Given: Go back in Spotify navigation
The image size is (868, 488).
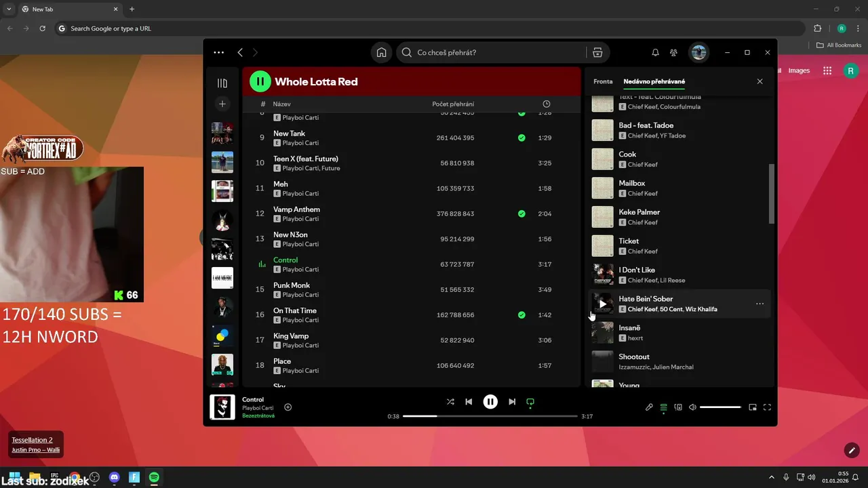Looking at the screenshot, I should [x=240, y=52].
